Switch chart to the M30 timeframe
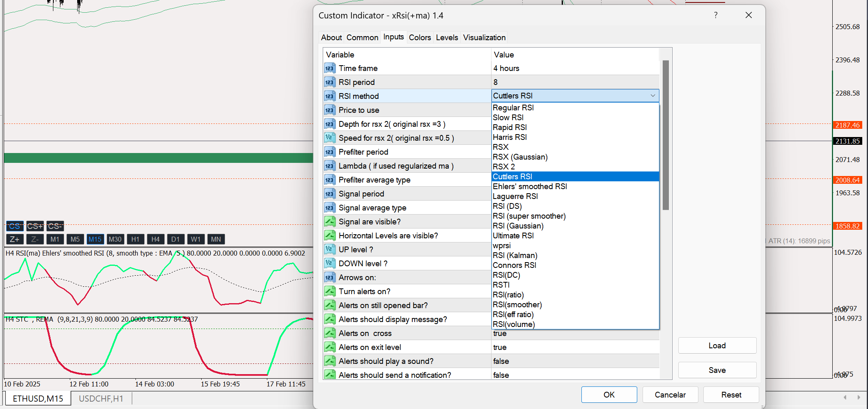Screen dimensions: 868x409 (115, 239)
